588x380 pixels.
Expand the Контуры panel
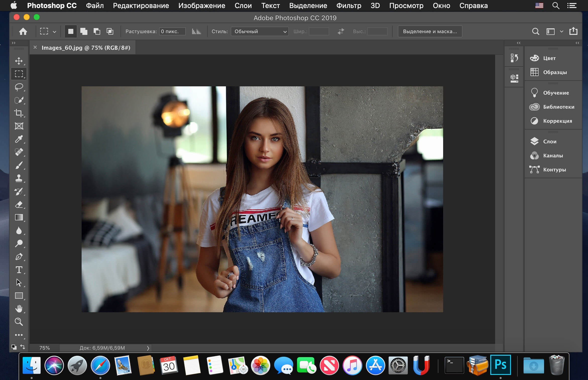(x=553, y=169)
